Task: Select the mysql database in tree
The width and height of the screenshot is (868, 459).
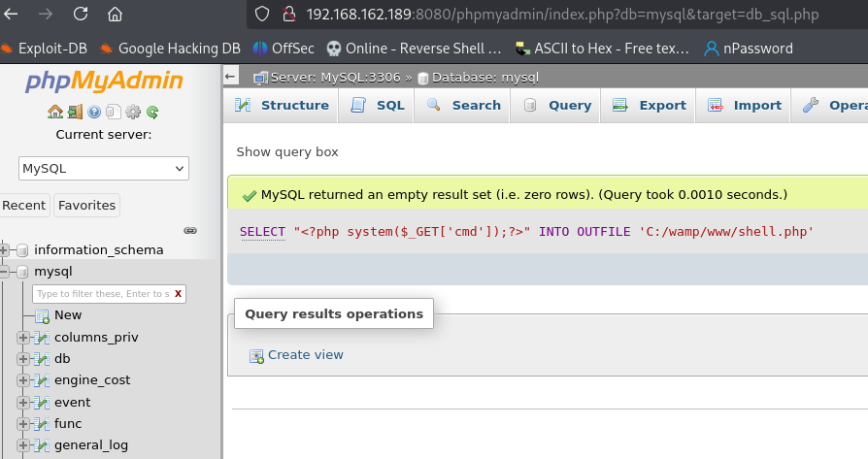Action: coord(53,272)
